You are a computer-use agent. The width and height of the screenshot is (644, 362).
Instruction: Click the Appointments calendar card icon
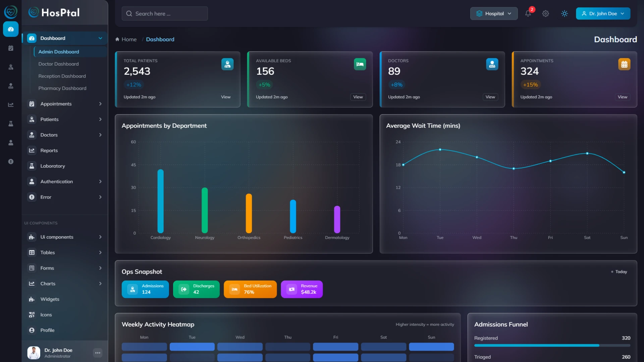[624, 64]
